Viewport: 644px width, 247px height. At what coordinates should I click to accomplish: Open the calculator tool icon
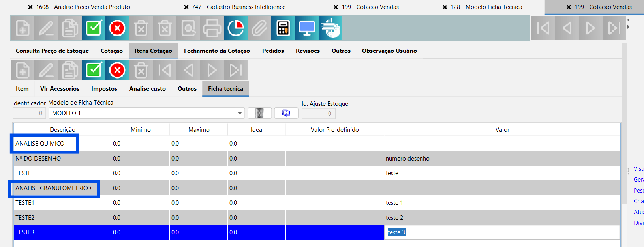[283, 28]
